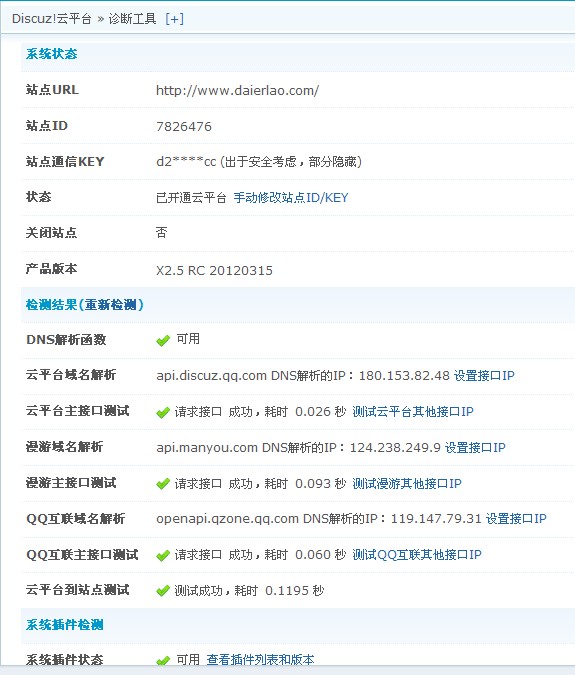Click 重新检测 in the 检测结果 header
This screenshot has width=575, height=675.
pos(111,305)
